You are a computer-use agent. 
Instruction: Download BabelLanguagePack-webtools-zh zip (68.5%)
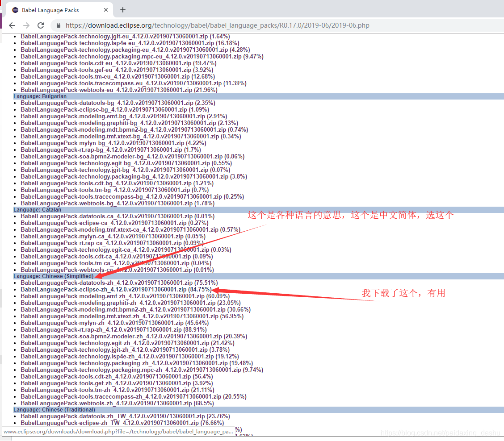click(118, 403)
